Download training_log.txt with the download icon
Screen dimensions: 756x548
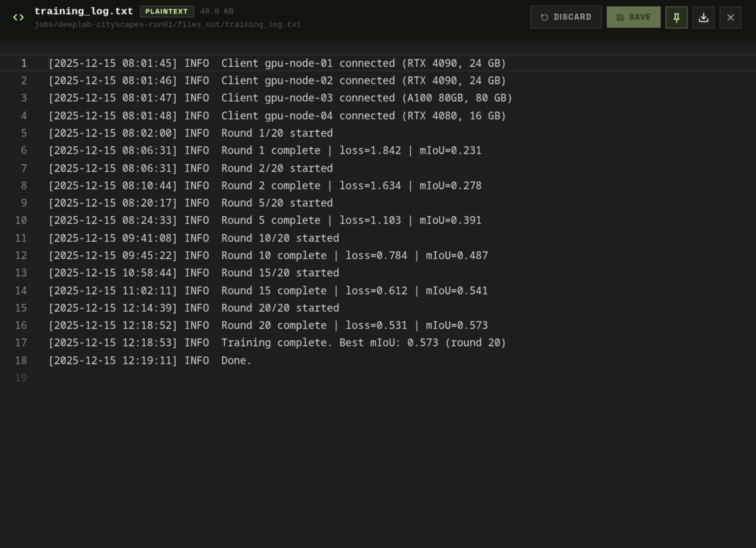704,17
